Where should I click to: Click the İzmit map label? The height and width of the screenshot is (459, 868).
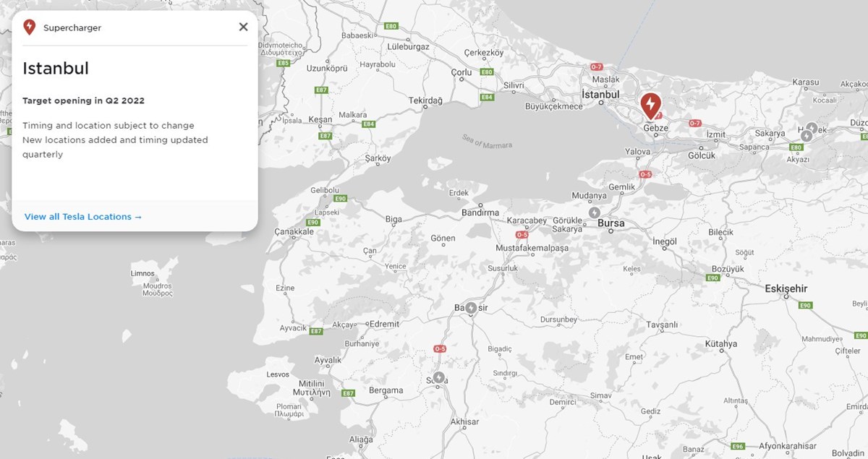click(716, 134)
